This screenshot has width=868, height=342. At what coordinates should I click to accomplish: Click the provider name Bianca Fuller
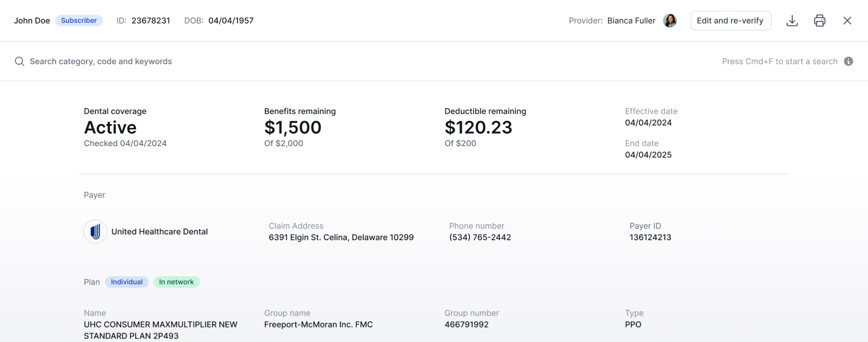631,20
